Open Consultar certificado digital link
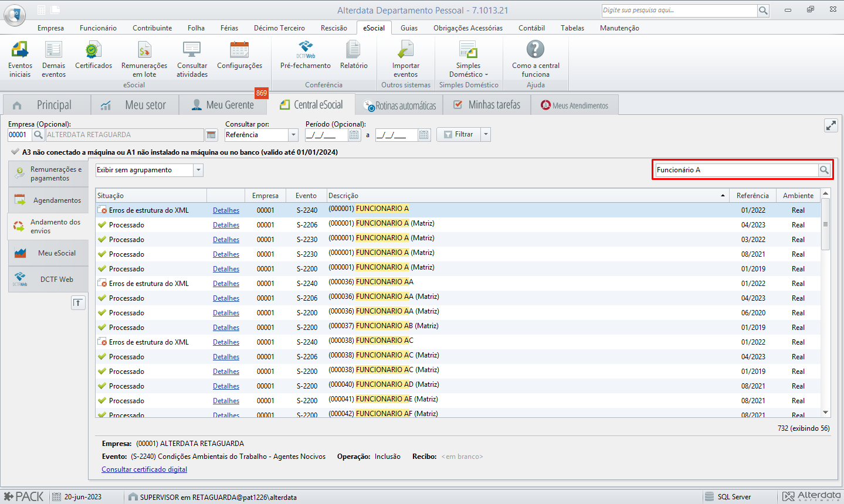844x504 pixels. click(x=144, y=469)
